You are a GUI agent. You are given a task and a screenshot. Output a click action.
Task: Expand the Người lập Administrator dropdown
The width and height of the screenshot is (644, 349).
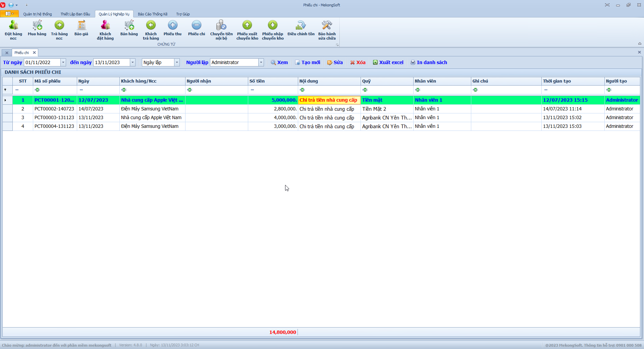[261, 62]
